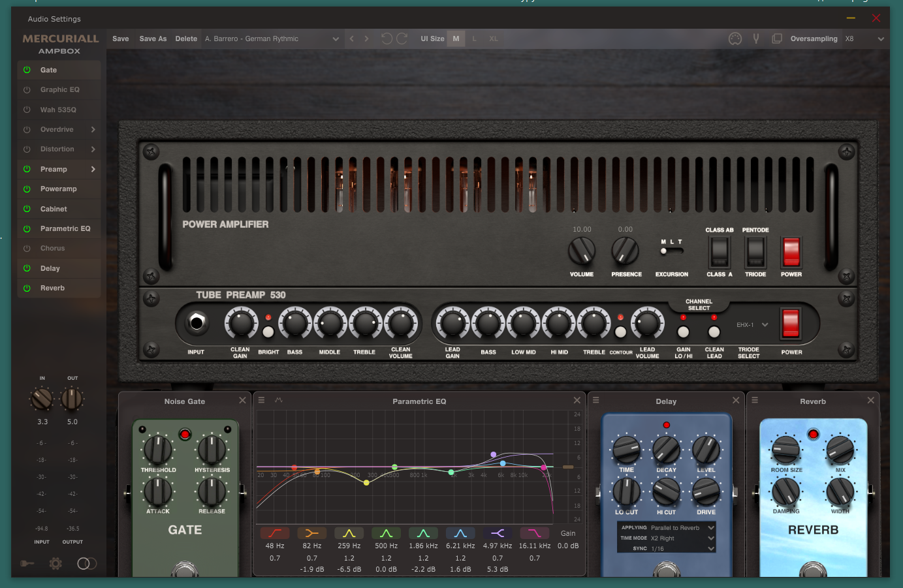Open the settings gear icon

[55, 563]
